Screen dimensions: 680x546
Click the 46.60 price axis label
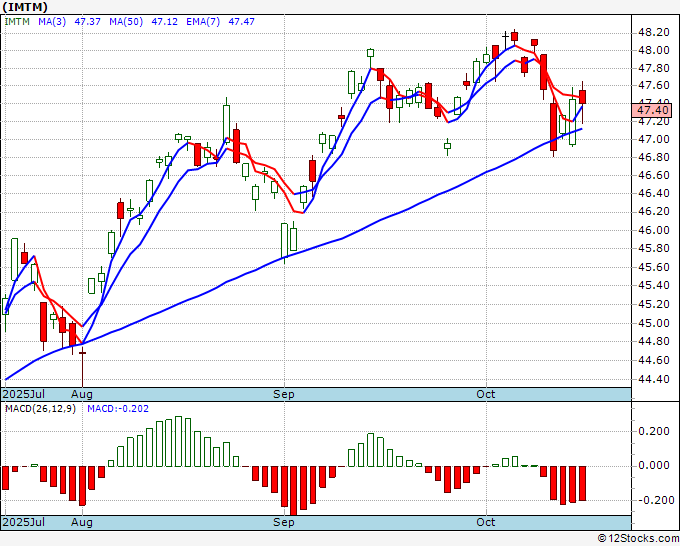[654, 175]
